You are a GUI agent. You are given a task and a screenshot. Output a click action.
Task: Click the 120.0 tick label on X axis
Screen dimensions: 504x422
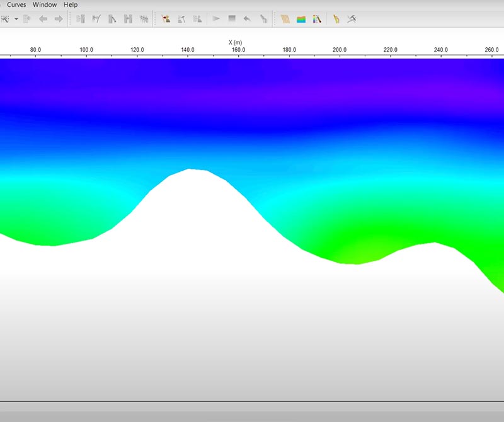(x=137, y=50)
